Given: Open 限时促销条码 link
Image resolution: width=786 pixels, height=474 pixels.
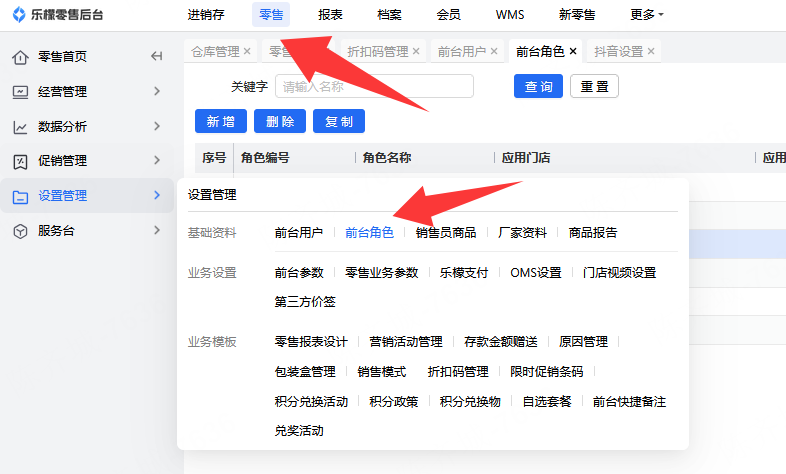Looking at the screenshot, I should [546, 372].
